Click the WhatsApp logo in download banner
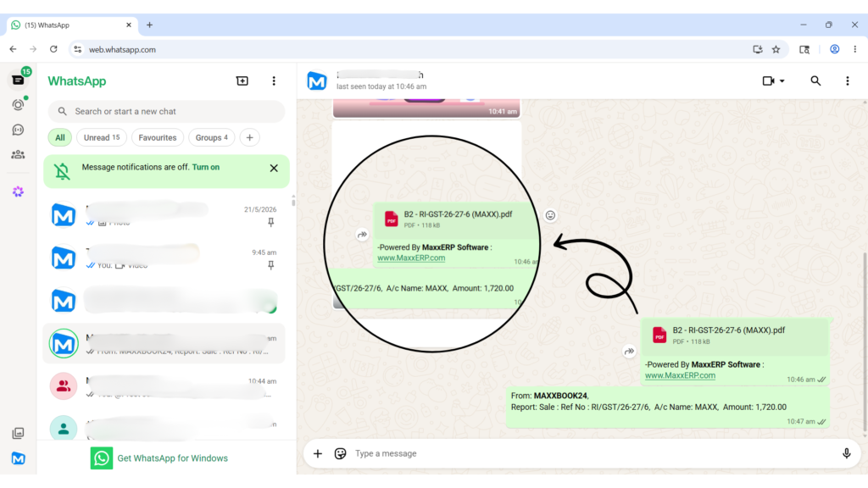 pyautogui.click(x=102, y=458)
